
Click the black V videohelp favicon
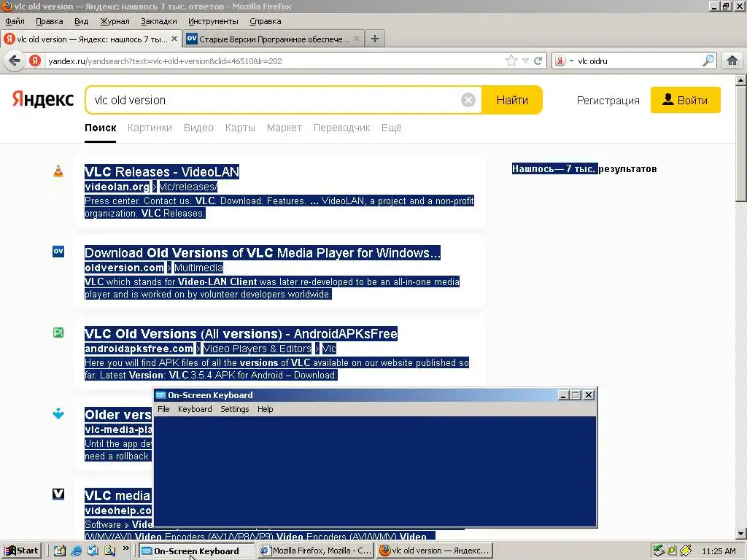tap(58, 494)
